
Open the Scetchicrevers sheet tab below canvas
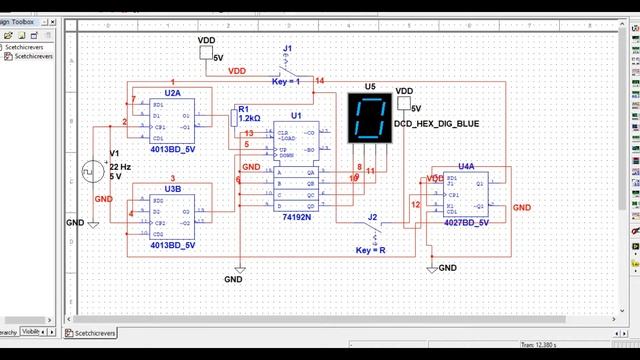coord(91,333)
